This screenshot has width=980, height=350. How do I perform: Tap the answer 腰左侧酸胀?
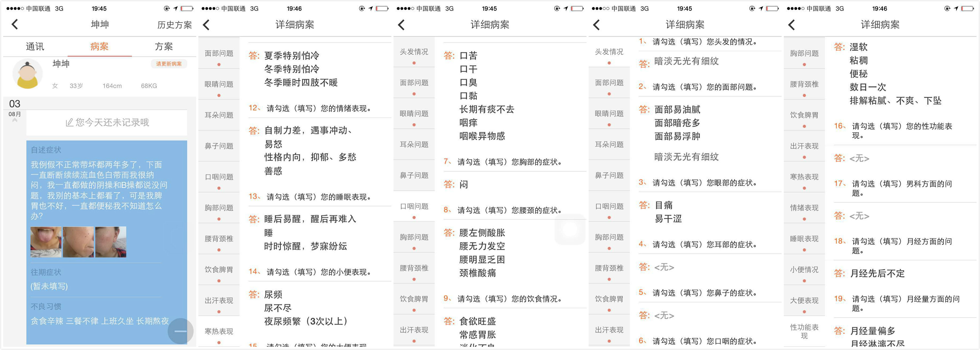coord(482,232)
